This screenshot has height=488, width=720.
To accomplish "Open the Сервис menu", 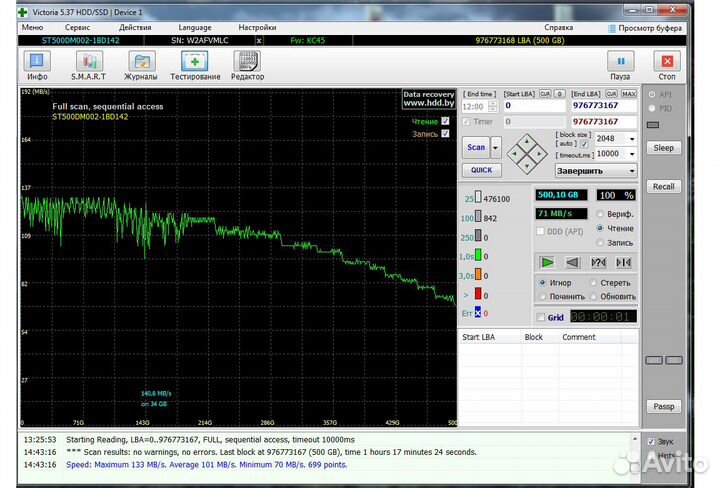I will 77,27.
